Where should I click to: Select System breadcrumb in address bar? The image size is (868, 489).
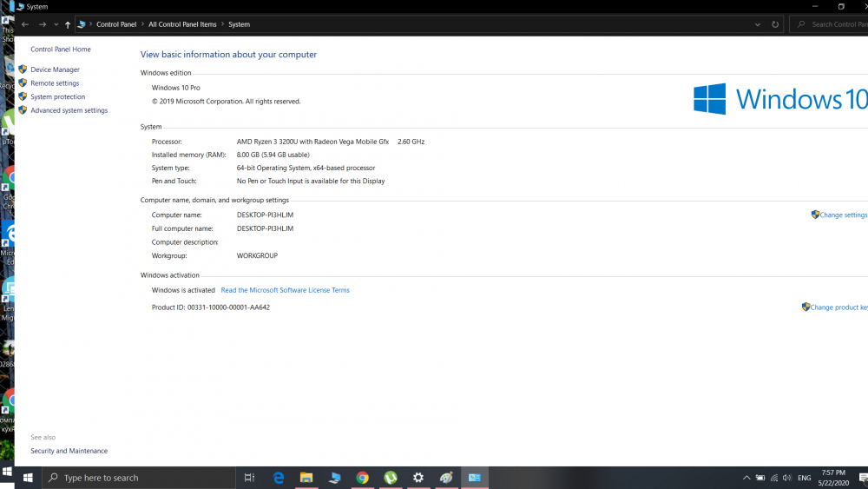tap(240, 24)
